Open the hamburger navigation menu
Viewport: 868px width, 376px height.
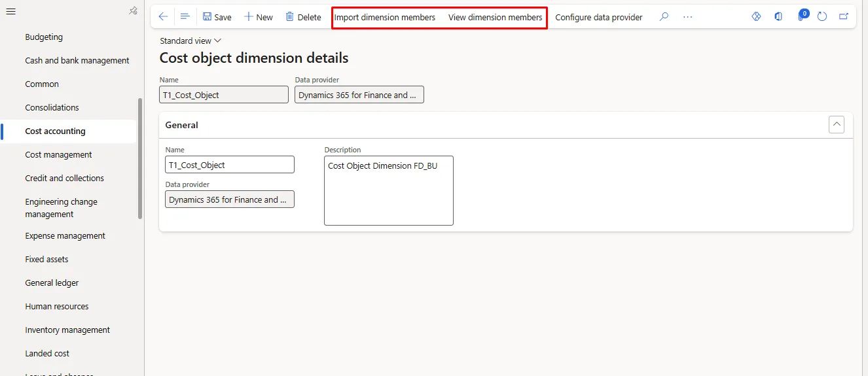click(10, 11)
